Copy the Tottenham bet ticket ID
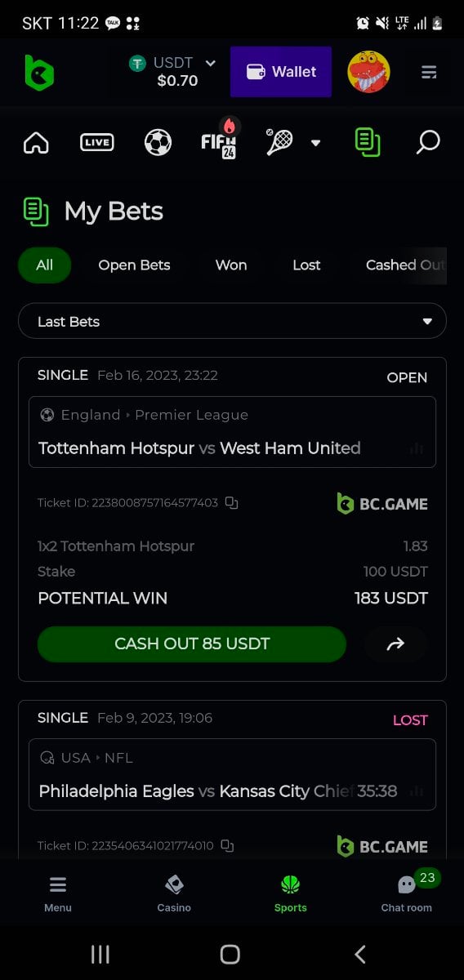Screen dimensions: 464x980 [x=231, y=503]
